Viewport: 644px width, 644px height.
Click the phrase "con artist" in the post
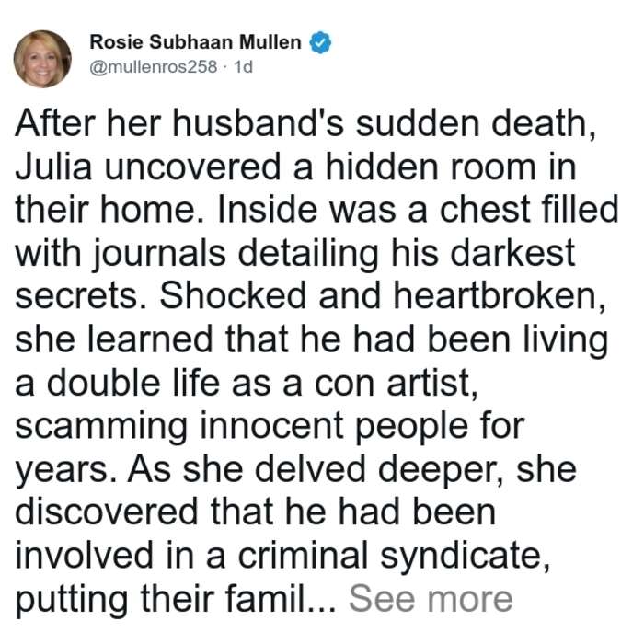click(x=397, y=384)
